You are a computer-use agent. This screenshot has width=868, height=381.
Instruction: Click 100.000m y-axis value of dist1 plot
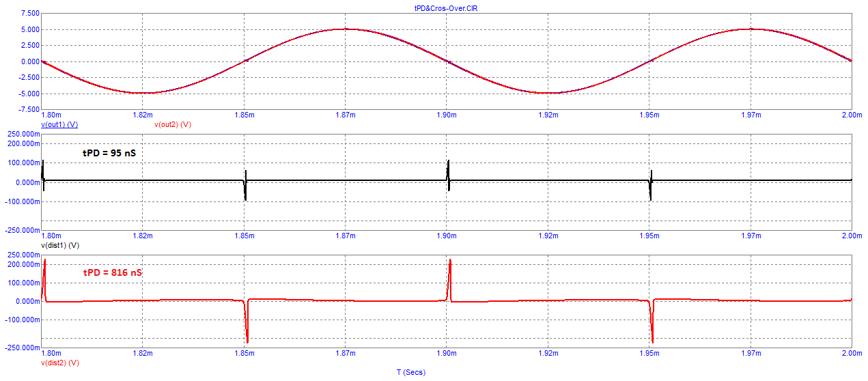(x=23, y=163)
